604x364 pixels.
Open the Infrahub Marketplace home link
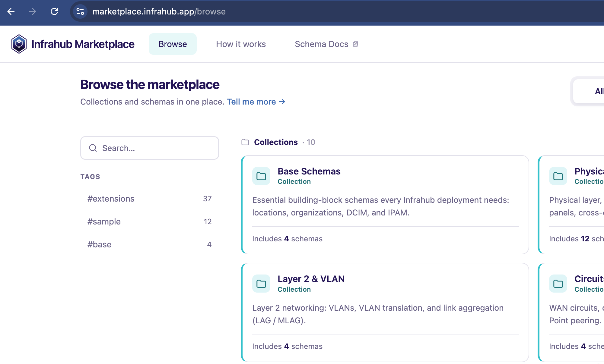coord(73,44)
